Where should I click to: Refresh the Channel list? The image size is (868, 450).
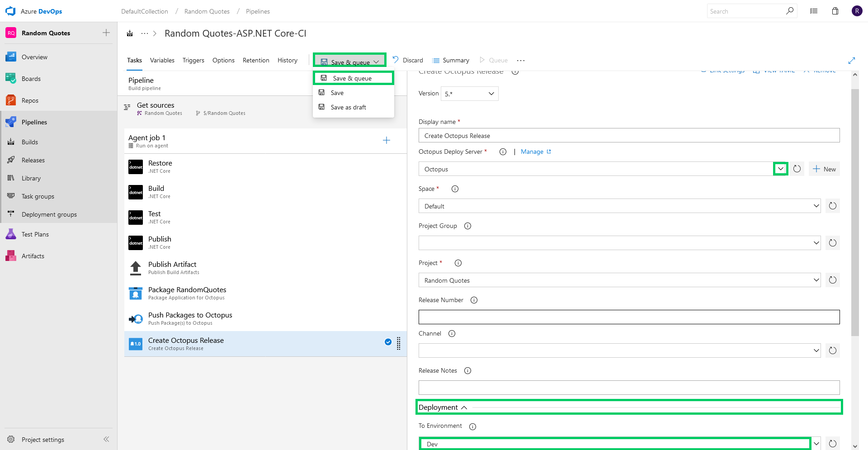coord(833,351)
